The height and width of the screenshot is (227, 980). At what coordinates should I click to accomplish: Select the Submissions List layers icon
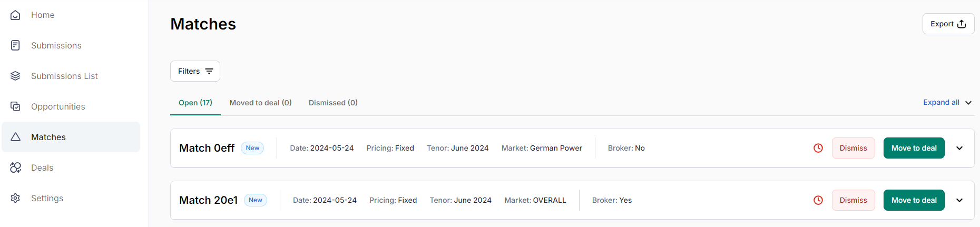pos(15,76)
